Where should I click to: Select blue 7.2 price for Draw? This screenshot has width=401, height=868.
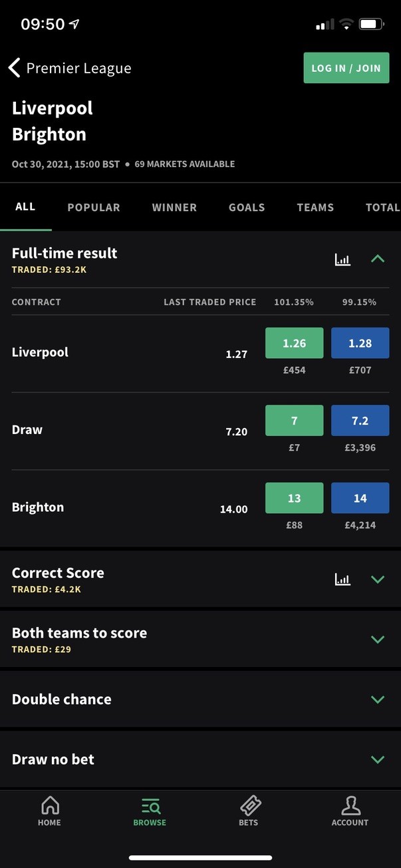click(360, 421)
